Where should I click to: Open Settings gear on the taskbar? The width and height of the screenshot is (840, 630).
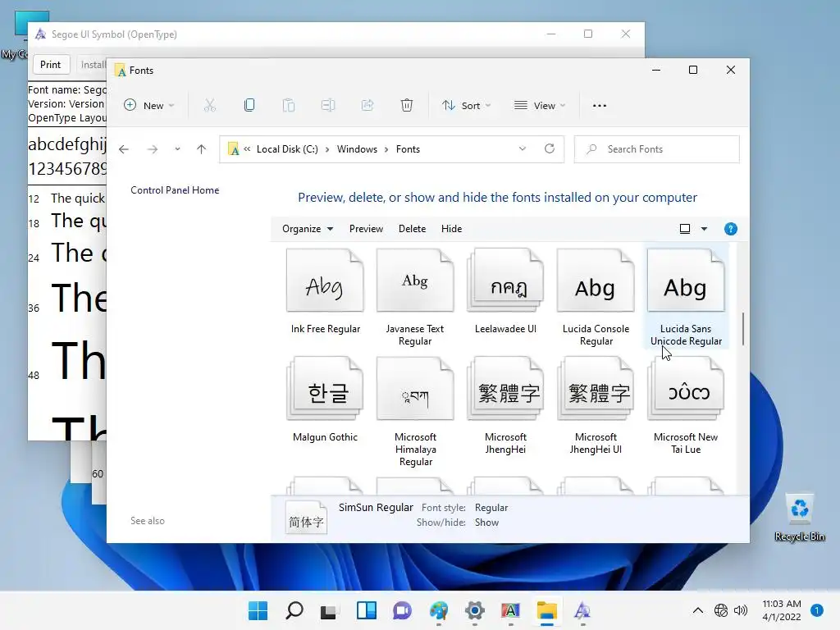(x=475, y=610)
